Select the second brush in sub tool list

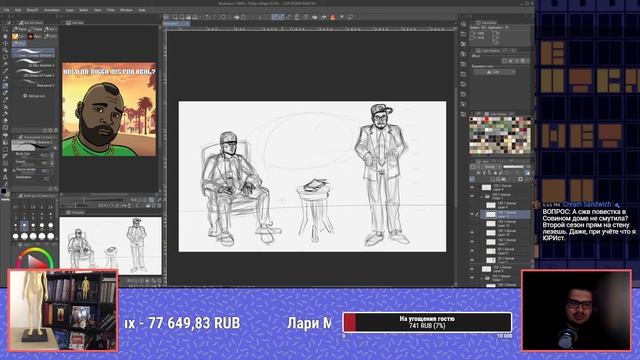[x=34, y=63]
